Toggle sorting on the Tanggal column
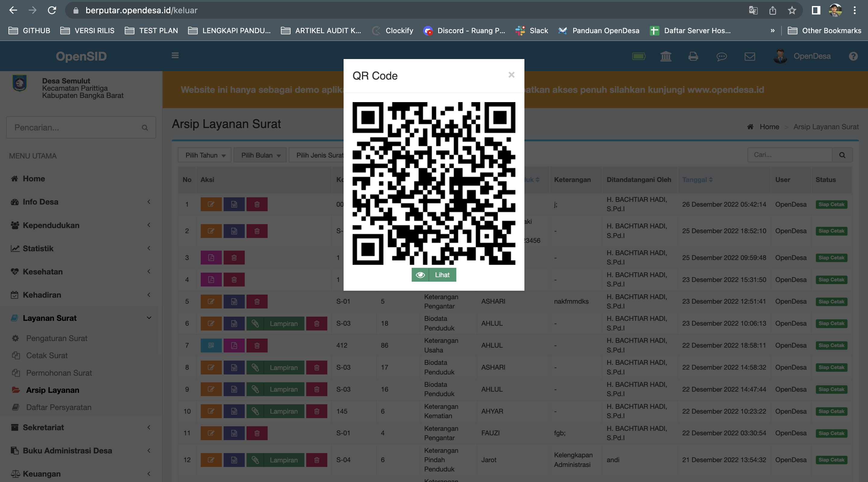The image size is (868, 482). (697, 180)
